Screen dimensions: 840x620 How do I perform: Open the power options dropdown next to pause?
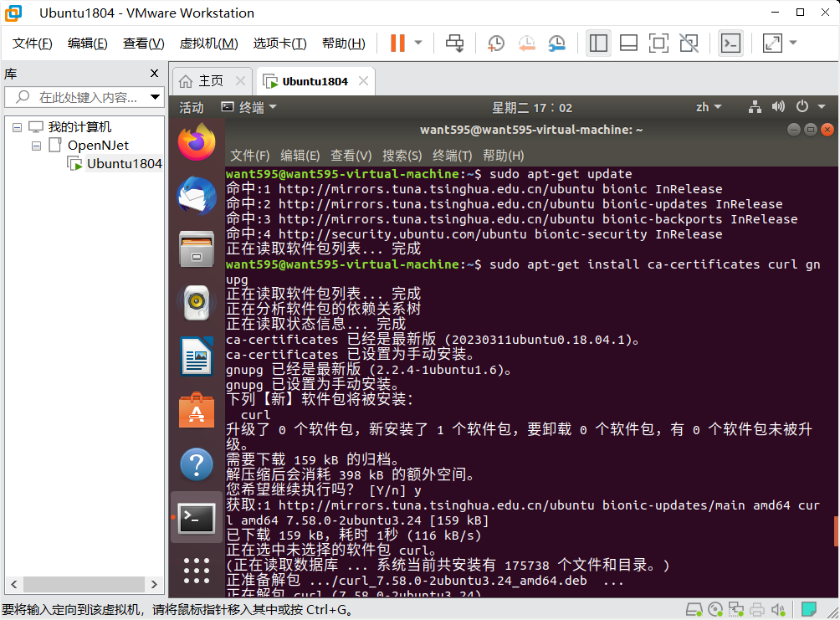pyautogui.click(x=418, y=43)
